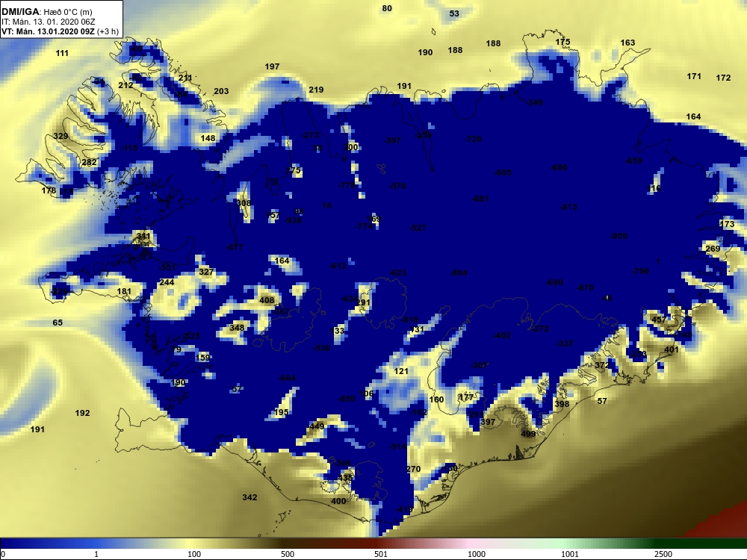The height and width of the screenshot is (560, 747).
Task: Click the DMI/IGA Hæð 0°C (m) title
Action: (x=46, y=12)
